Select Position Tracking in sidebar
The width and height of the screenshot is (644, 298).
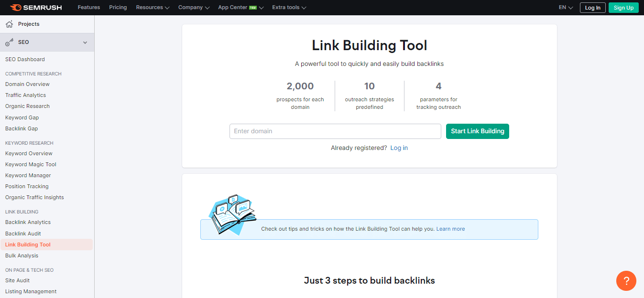pyautogui.click(x=27, y=186)
